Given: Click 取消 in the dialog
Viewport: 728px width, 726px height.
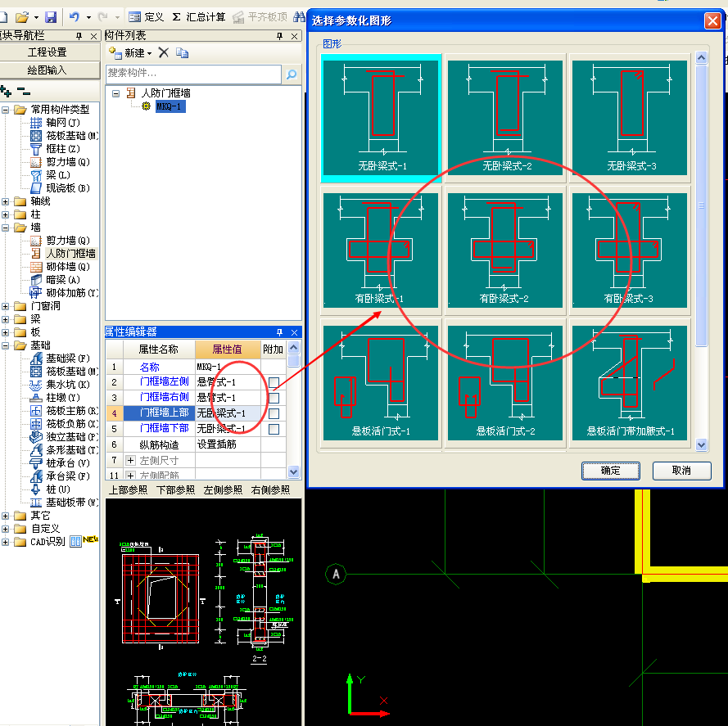Looking at the screenshot, I should pos(681,471).
